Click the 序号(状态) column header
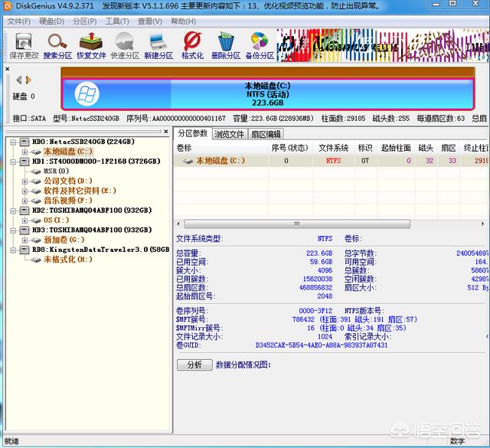The height and width of the screenshot is (448, 490). click(289, 148)
